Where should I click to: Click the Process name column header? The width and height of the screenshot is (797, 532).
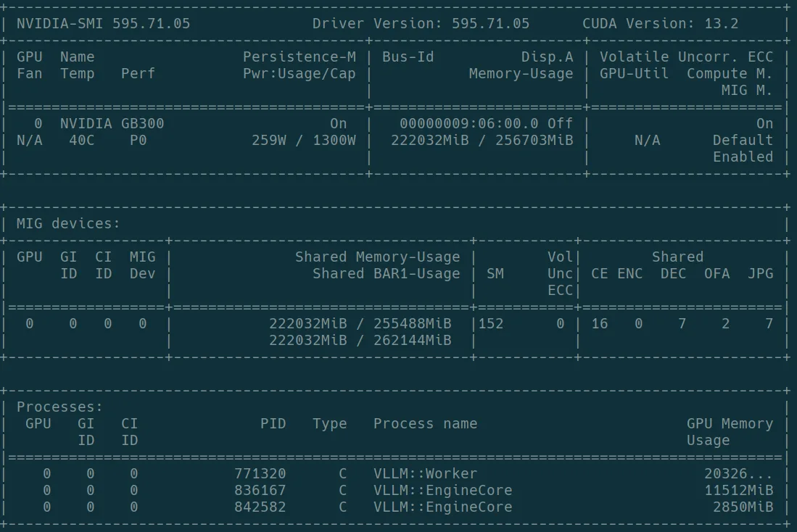tap(426, 424)
